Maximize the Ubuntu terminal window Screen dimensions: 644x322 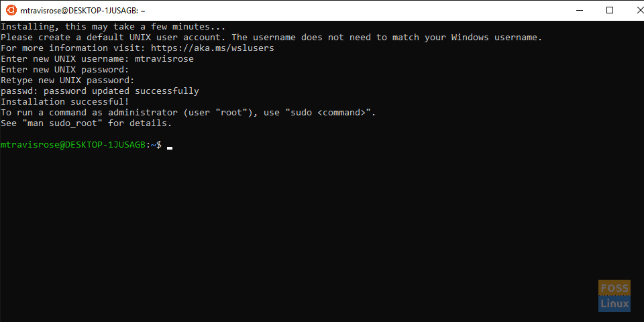(610, 11)
